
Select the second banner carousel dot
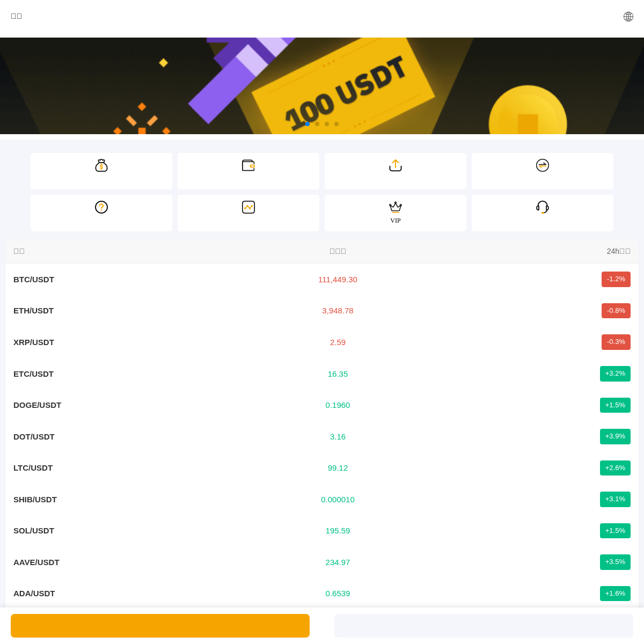point(317,124)
